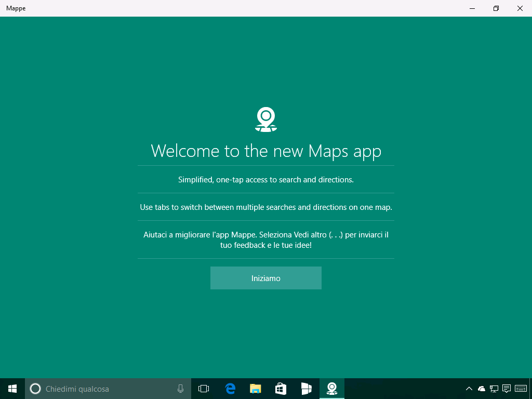This screenshot has width=532, height=399.
Task: Open the network status tray icon
Action: [494, 389]
